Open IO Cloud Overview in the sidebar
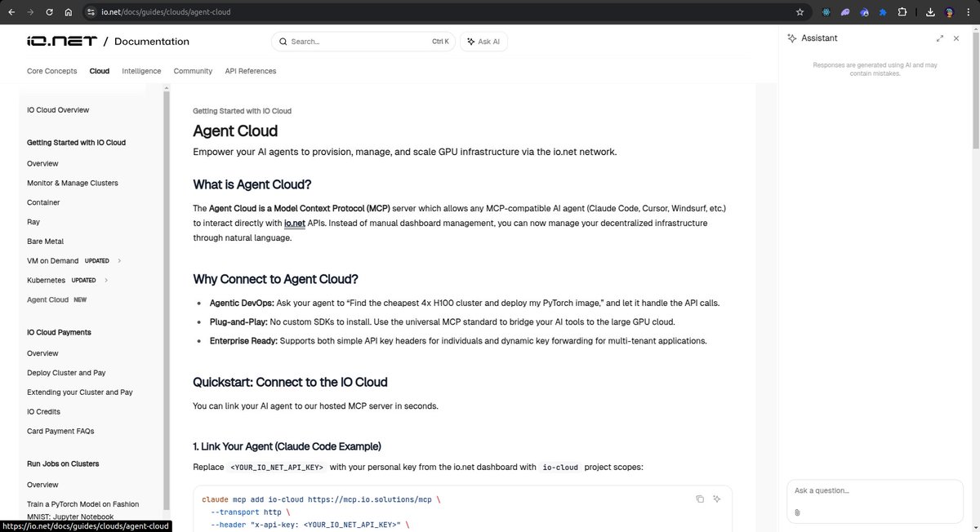Image resolution: width=980 pixels, height=532 pixels. tap(58, 110)
